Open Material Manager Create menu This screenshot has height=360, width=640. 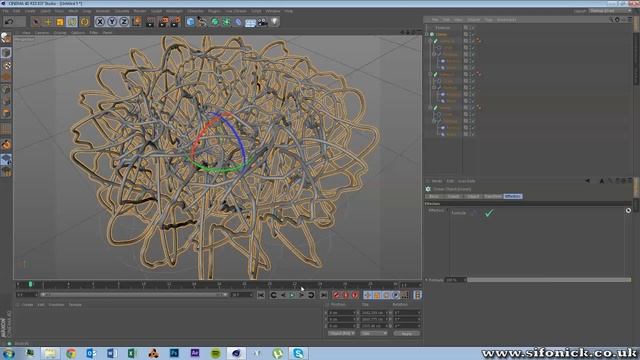click(27, 304)
